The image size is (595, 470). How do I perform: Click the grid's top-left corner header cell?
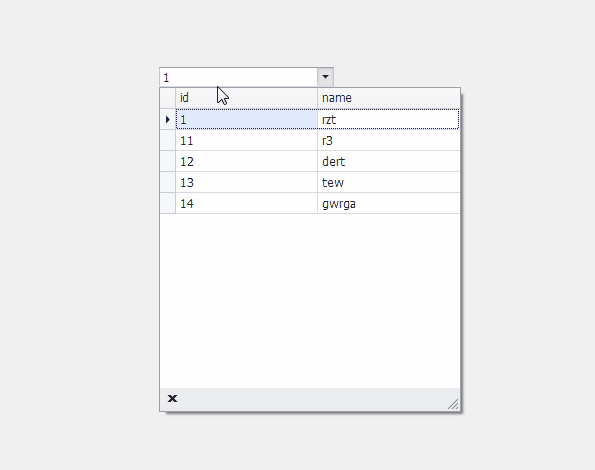168,98
